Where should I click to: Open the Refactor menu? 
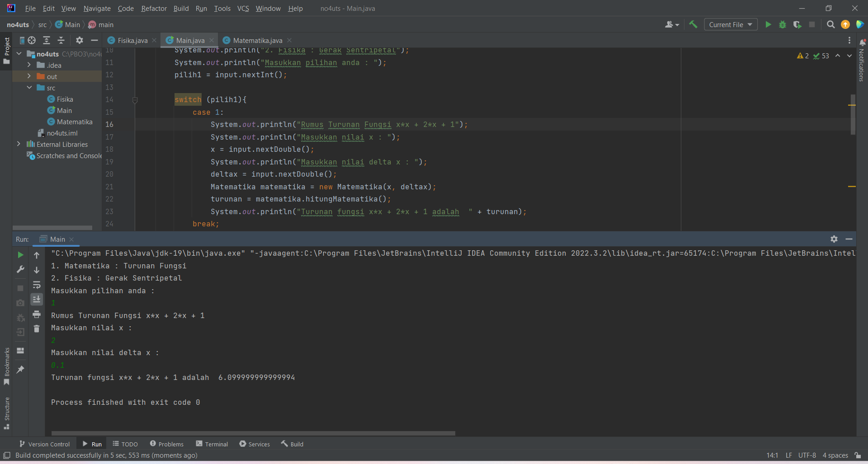click(x=154, y=8)
